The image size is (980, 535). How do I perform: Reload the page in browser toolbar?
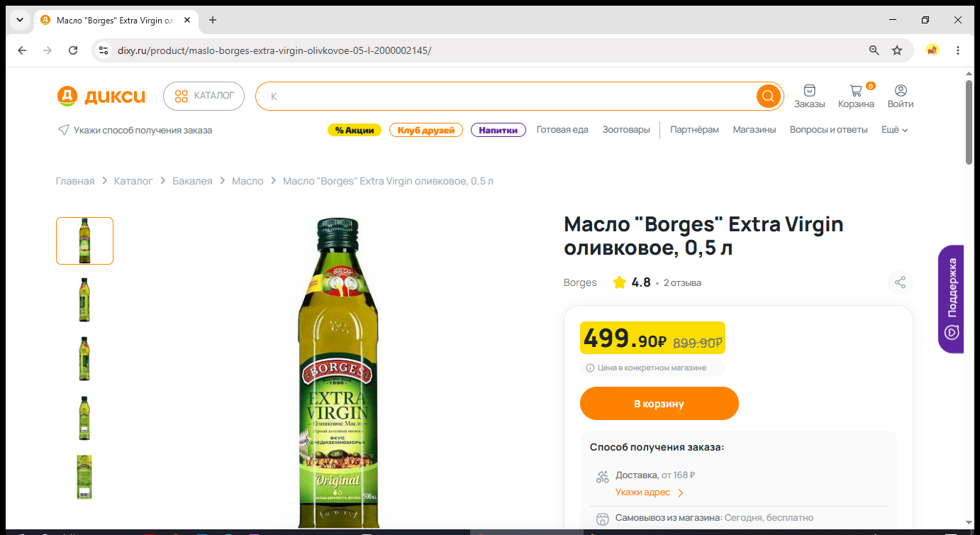tap(73, 50)
